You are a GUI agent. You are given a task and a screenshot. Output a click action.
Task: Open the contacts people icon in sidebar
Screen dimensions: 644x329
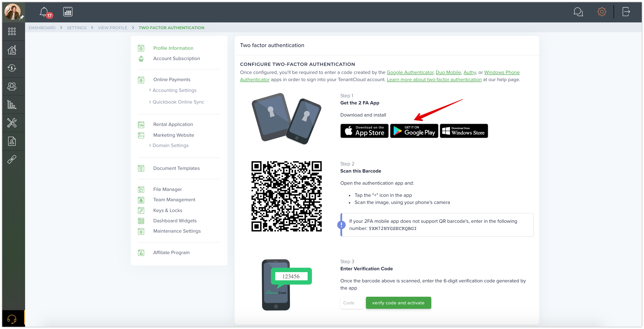pyautogui.click(x=12, y=86)
